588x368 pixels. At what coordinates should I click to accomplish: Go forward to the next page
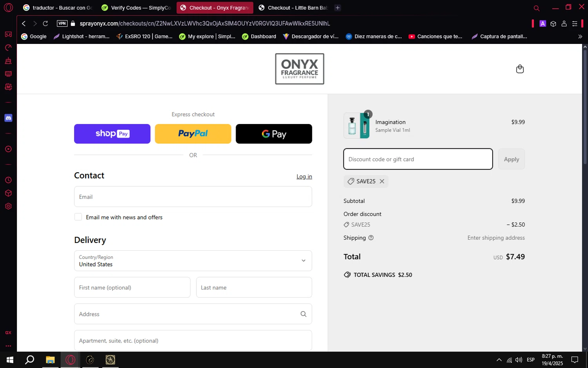(x=35, y=24)
